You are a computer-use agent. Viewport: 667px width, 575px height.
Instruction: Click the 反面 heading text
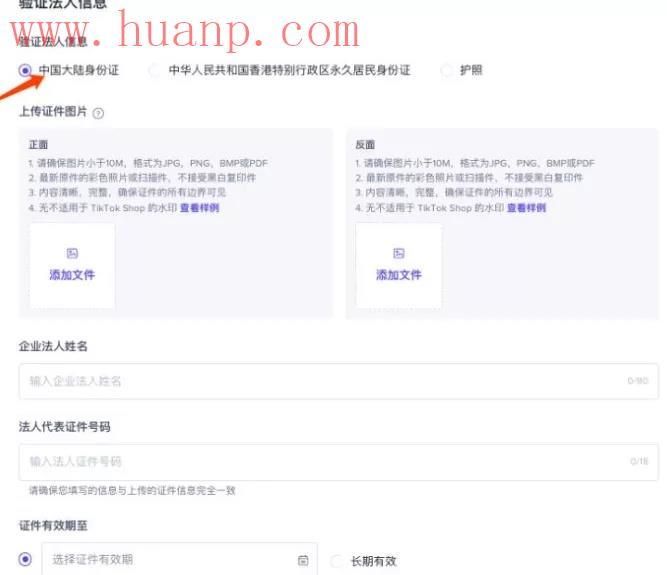[365, 145]
